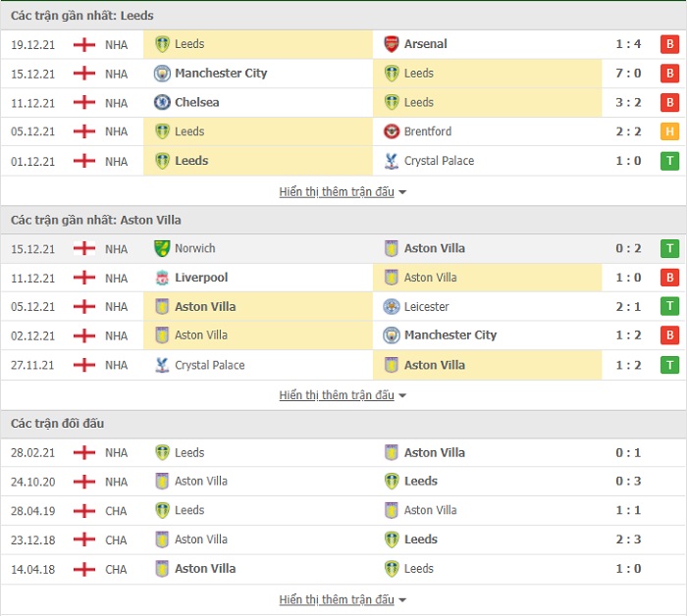Click the red B badge on Arsenal match

click(669, 44)
